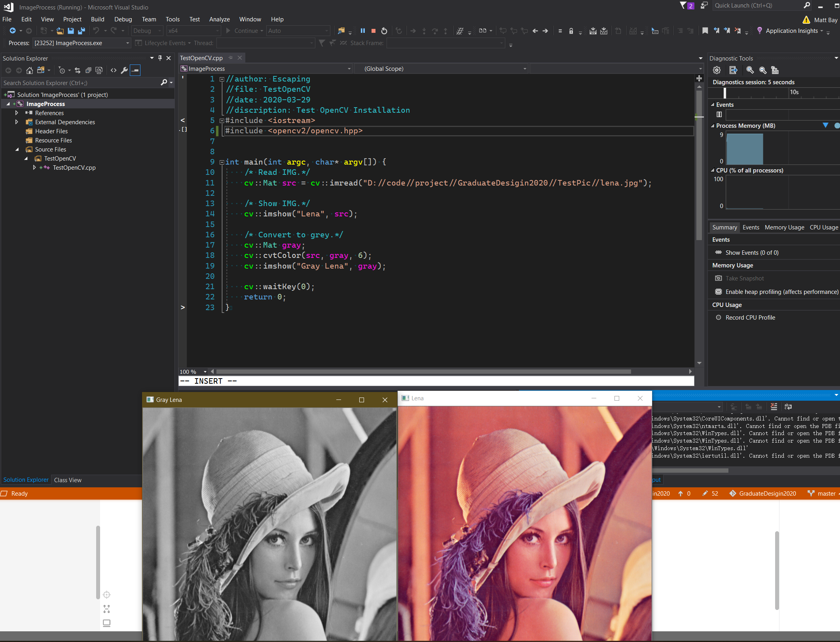Open file icon in toolbar
The width and height of the screenshot is (840, 642).
[60, 31]
